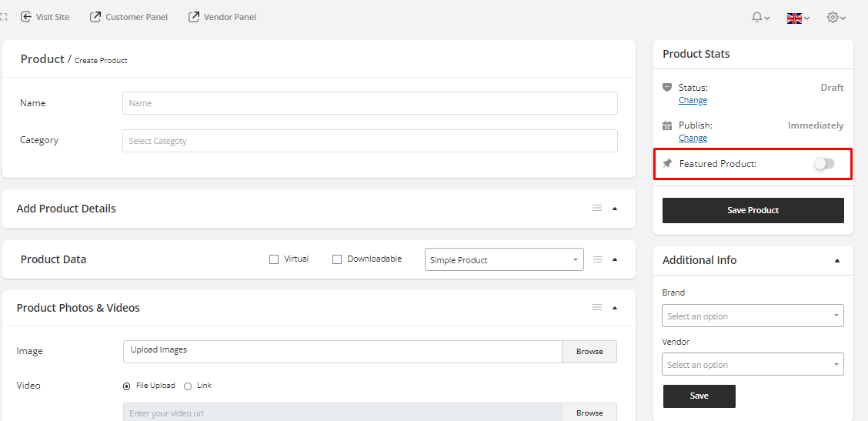Image resolution: width=868 pixels, height=421 pixels.
Task: Open the Brand select dropdown
Action: [752, 316]
